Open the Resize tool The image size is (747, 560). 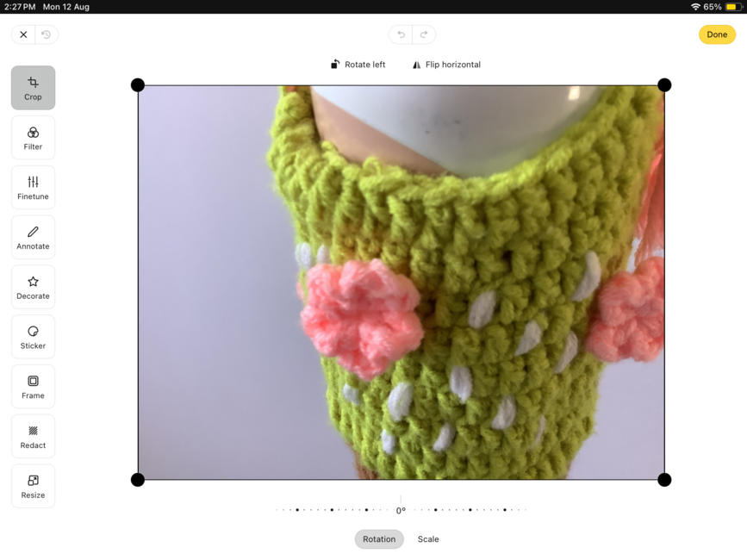33,486
